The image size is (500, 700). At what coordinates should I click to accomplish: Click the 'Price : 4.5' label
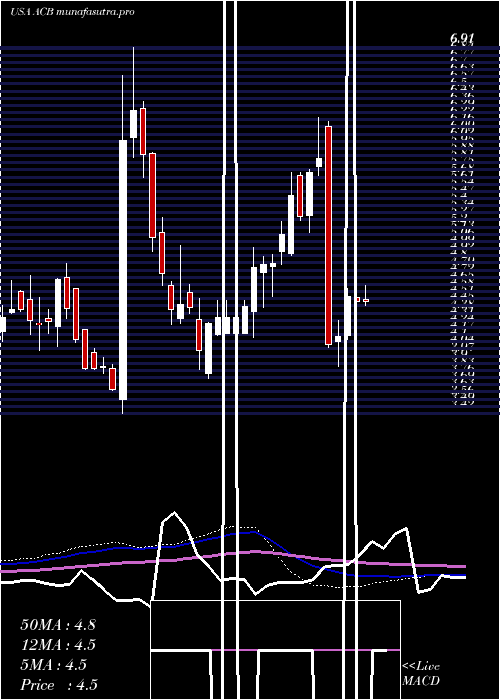tap(58, 685)
